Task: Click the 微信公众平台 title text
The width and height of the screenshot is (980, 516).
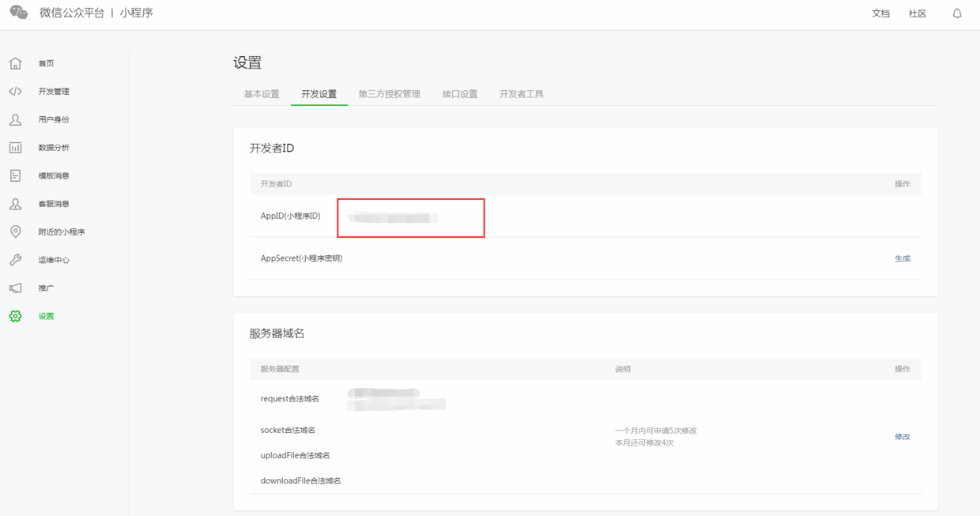Action: point(72,13)
